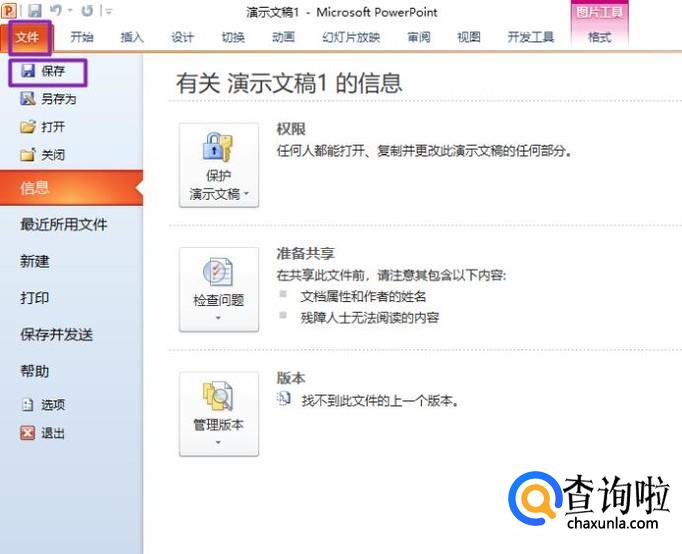The width and height of the screenshot is (682, 554).
Task: Click the 保存 floppy disk icon in sidebar
Action: pyautogui.click(x=28, y=70)
